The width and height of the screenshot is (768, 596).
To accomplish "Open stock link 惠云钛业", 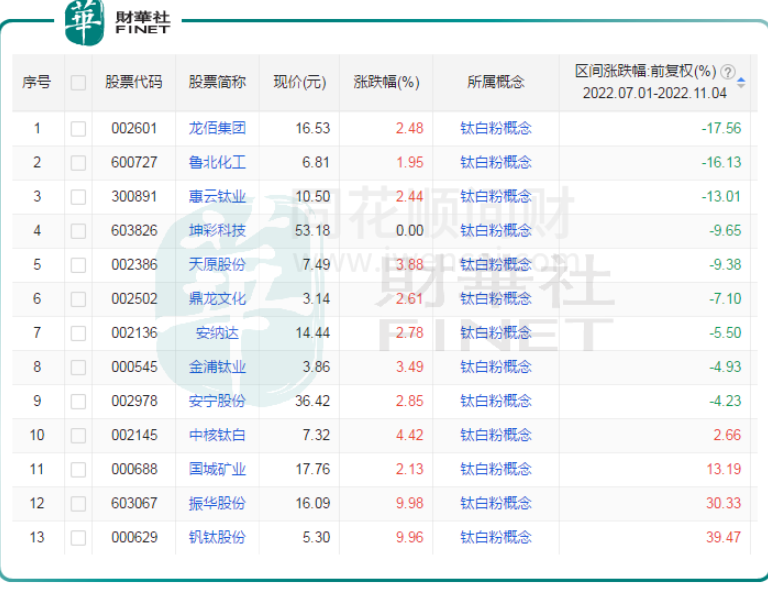I will [217, 196].
